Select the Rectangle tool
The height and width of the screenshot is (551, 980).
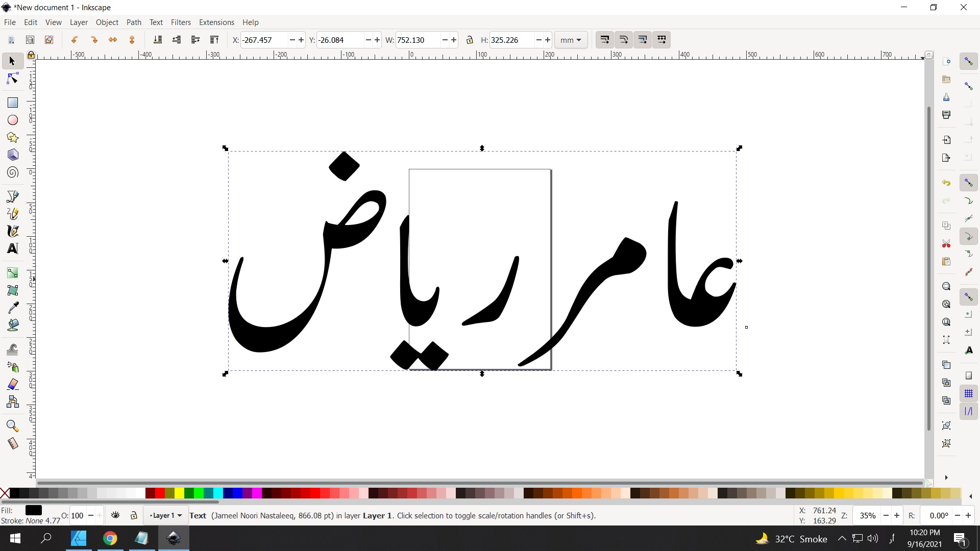coord(12,103)
